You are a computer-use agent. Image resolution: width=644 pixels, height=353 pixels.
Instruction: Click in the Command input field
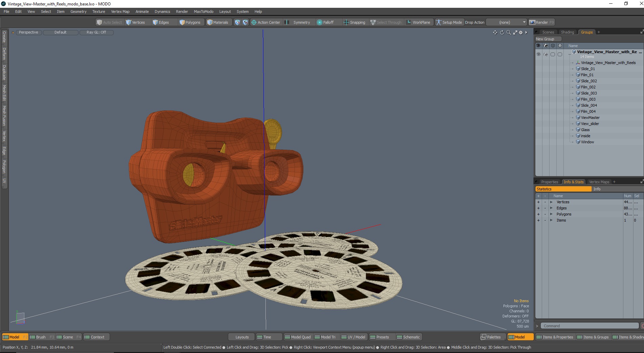coord(589,326)
